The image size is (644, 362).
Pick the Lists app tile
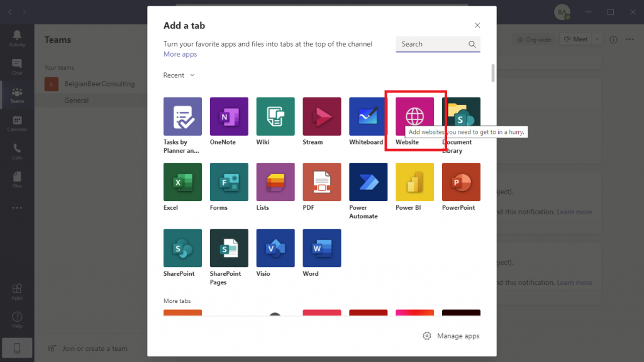[x=275, y=182]
